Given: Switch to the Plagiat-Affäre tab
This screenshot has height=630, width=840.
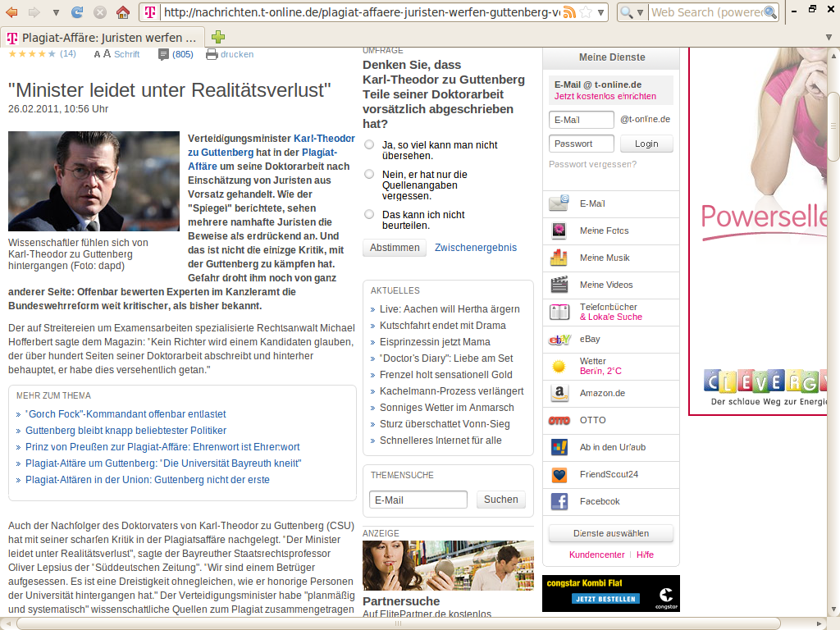Looking at the screenshot, I should click(x=103, y=38).
